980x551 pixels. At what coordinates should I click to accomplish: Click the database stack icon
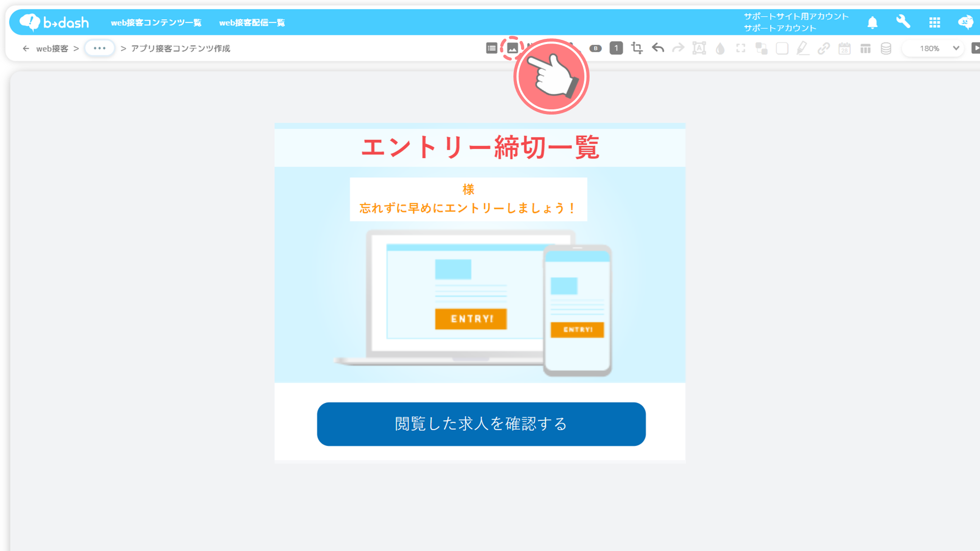pyautogui.click(x=886, y=48)
